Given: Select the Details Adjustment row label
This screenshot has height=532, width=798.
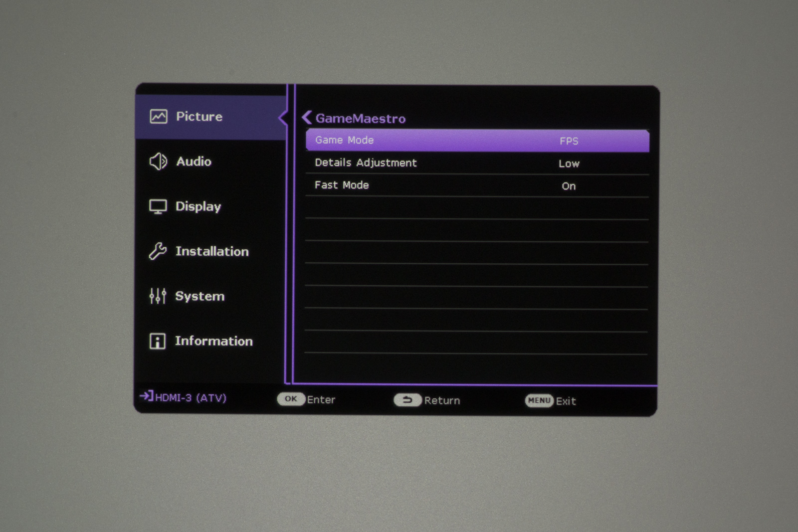Looking at the screenshot, I should point(366,163).
